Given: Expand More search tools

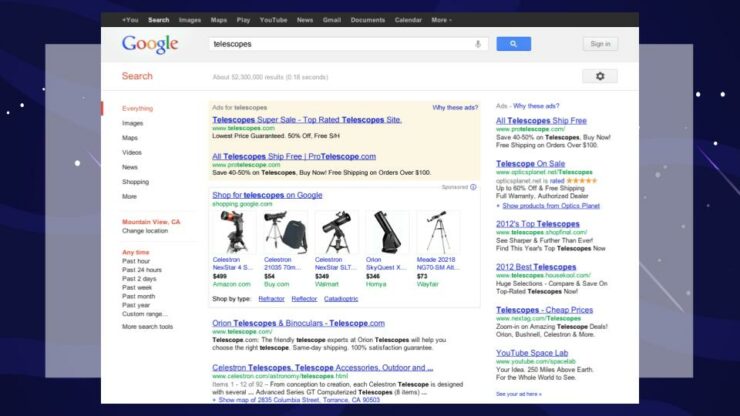Looking at the screenshot, I should tap(147, 326).
